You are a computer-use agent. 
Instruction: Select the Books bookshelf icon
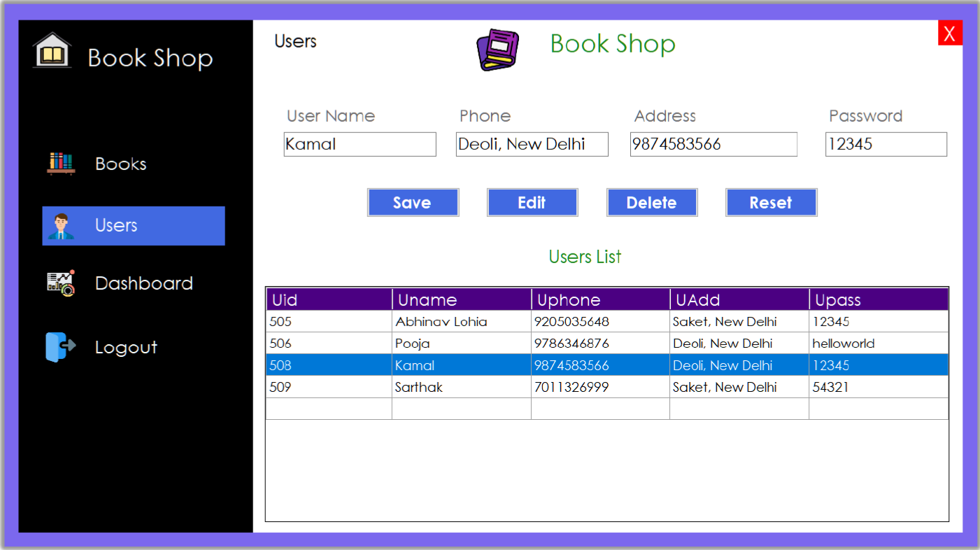pos(61,163)
